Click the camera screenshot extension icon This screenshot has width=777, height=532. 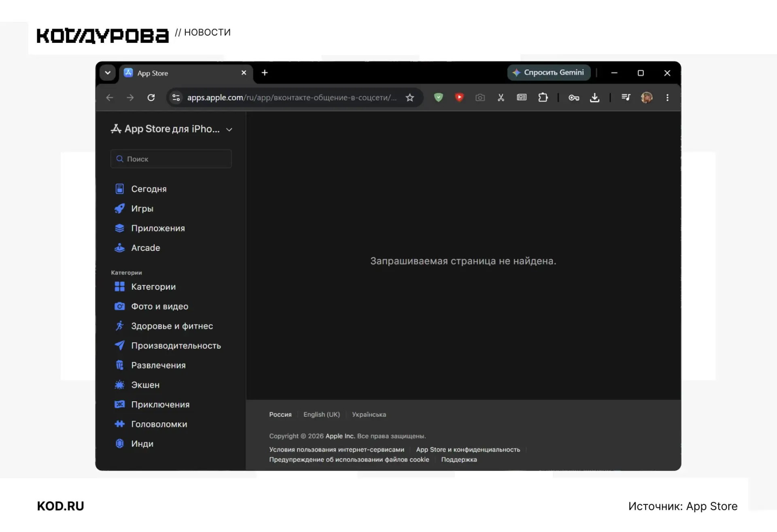point(480,97)
